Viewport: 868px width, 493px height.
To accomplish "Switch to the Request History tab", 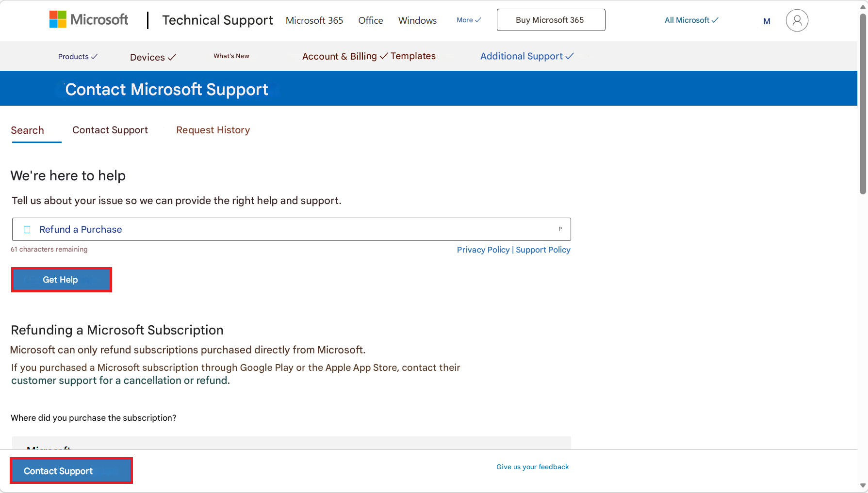I will (x=213, y=130).
